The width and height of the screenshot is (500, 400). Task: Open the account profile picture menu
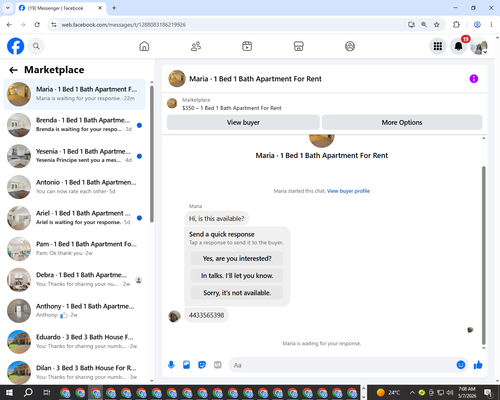click(479, 46)
